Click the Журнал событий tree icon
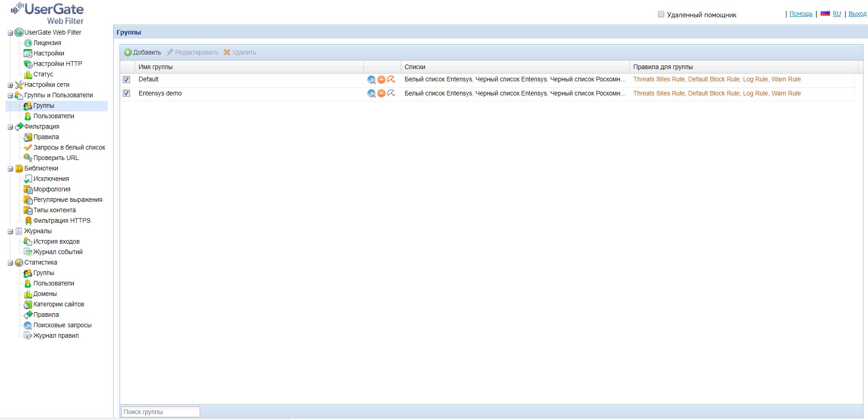This screenshot has height=420, width=868. [x=28, y=252]
